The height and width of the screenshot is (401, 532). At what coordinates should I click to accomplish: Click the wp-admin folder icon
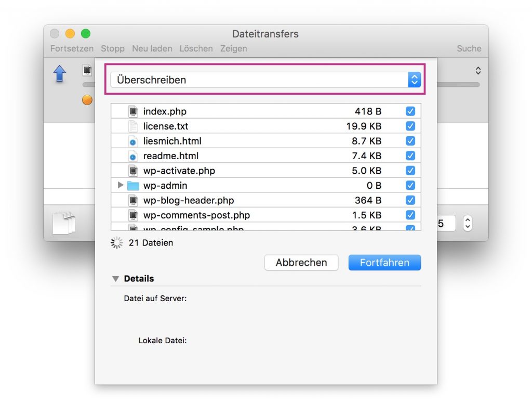pos(135,185)
